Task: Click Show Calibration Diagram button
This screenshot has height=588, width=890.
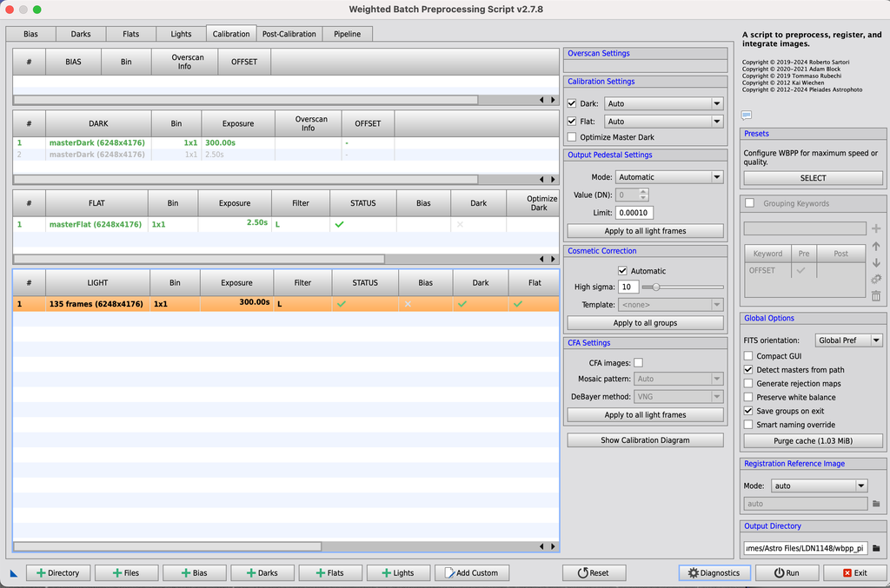Action: point(645,440)
